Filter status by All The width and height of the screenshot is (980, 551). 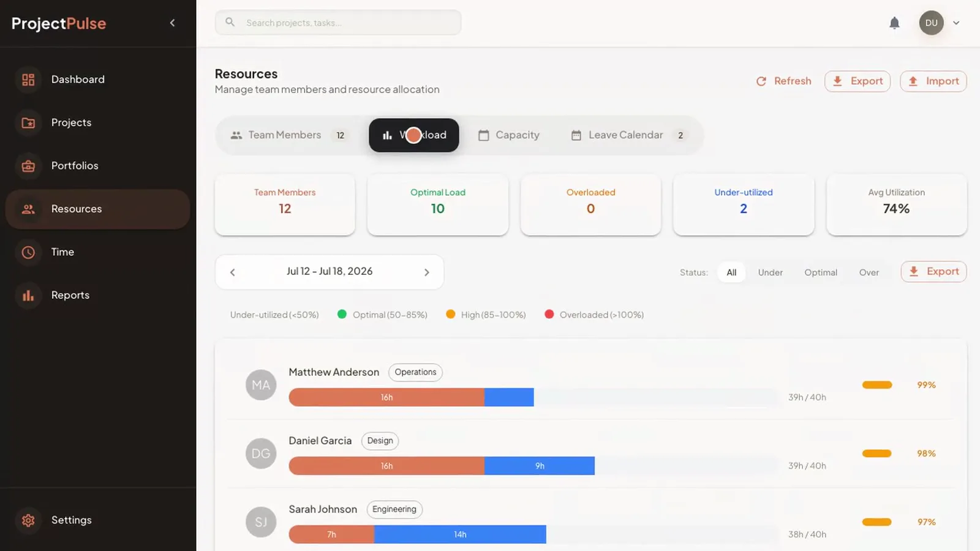click(731, 272)
